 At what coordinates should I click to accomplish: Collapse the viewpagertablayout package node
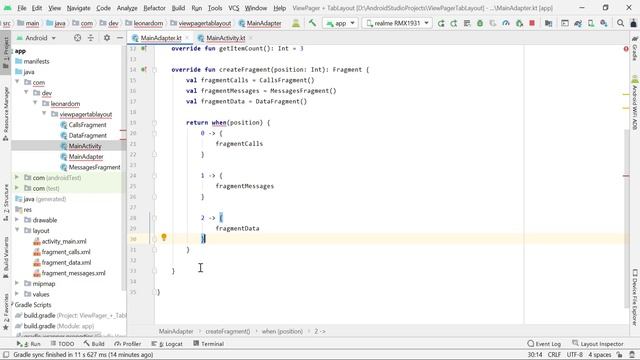point(44,114)
